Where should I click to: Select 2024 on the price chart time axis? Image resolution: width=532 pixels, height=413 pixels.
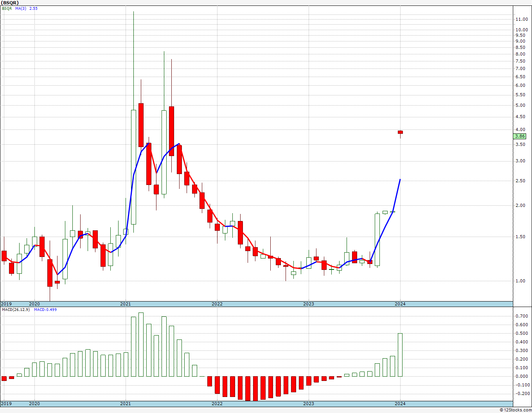pyautogui.click(x=400, y=304)
